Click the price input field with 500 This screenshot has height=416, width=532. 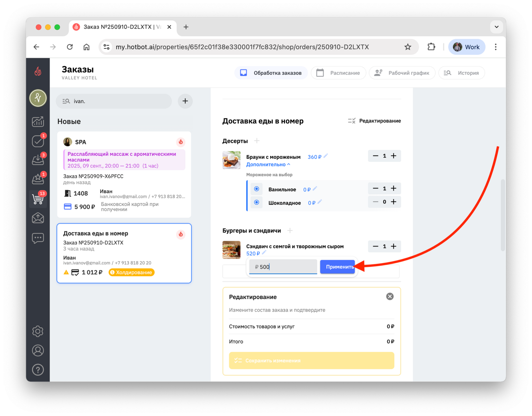click(283, 267)
